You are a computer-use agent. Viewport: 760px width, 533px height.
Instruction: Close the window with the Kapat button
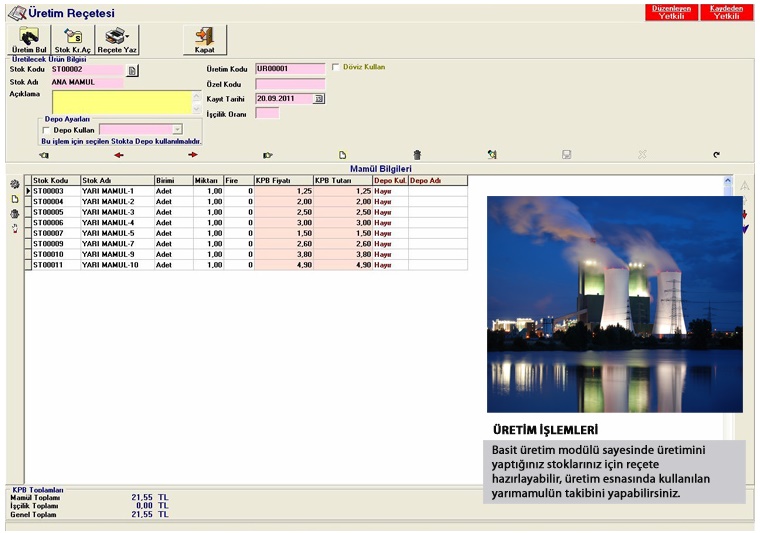coord(204,40)
